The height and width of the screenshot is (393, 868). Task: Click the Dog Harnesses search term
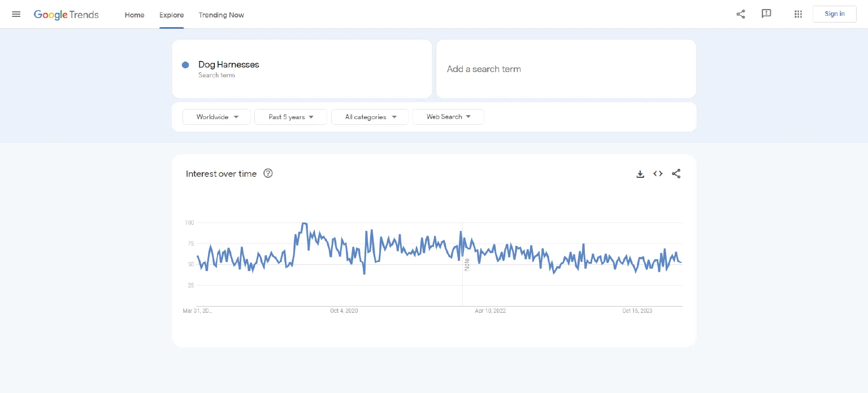click(x=229, y=65)
